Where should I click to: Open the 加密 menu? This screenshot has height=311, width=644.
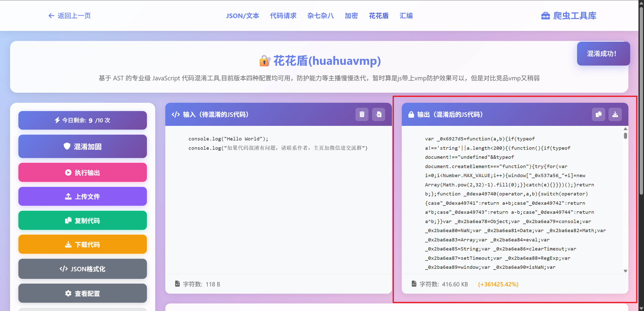click(x=351, y=16)
